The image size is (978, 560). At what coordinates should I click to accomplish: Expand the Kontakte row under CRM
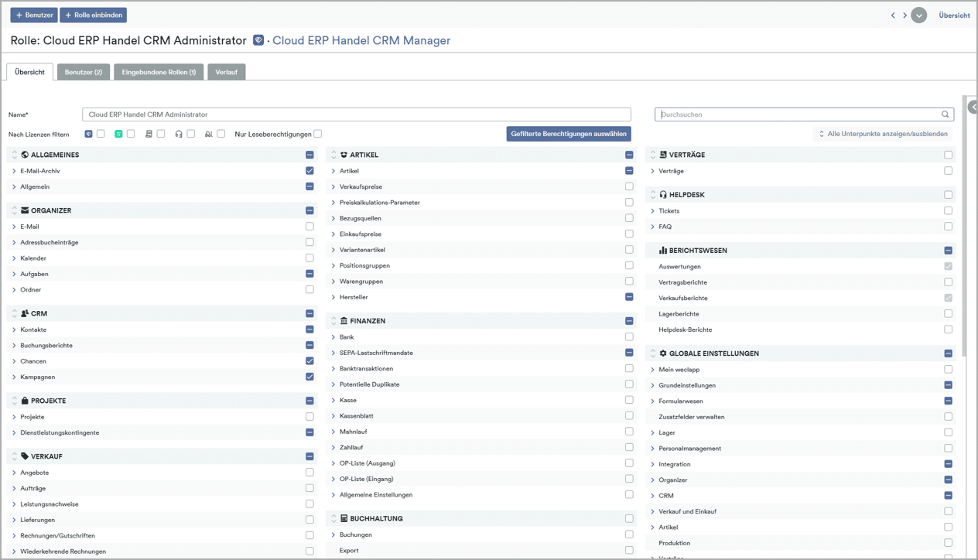click(x=14, y=330)
